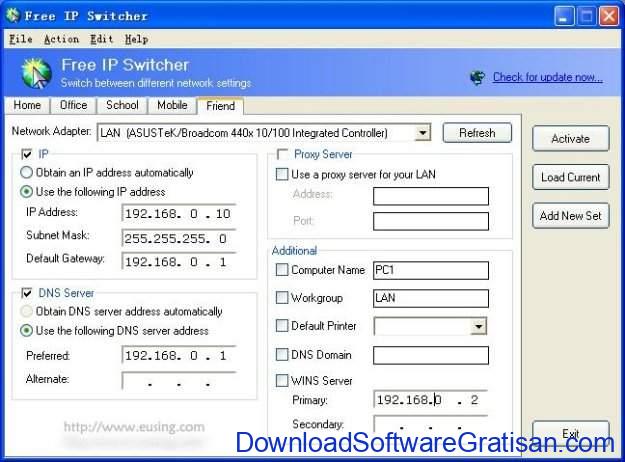Close the Free IP Switcher window
The width and height of the screenshot is (625, 462).
point(609,16)
